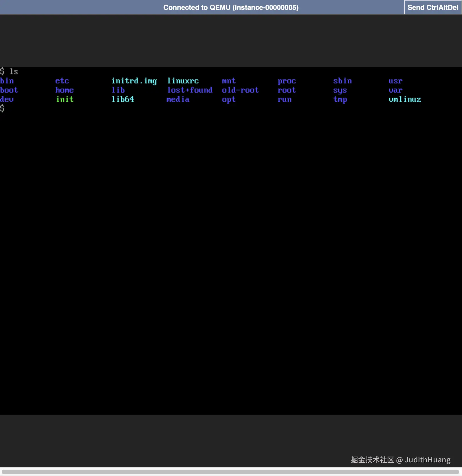Image resolution: width=462 pixels, height=476 pixels.
Task: Click the empty shell prompt below listing
Action: point(2,109)
